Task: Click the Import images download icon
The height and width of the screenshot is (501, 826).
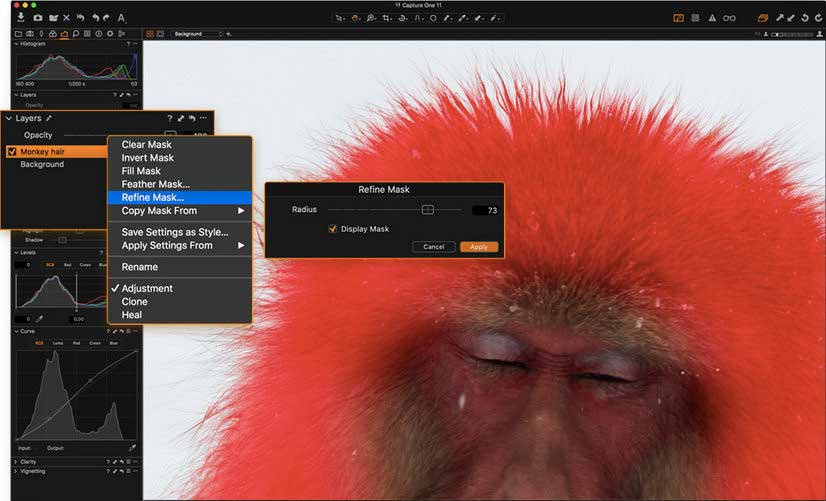Action: coord(21,17)
